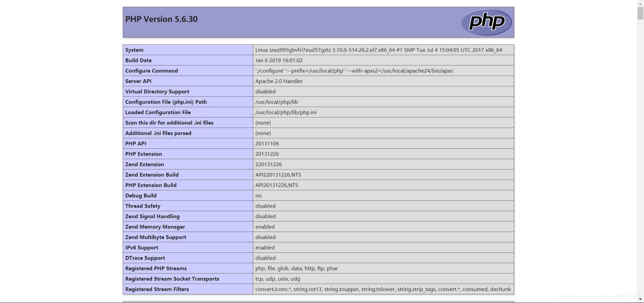The height and width of the screenshot is (303, 644).
Task: Click the Apache 2.0 Handler value
Action: 279,81
